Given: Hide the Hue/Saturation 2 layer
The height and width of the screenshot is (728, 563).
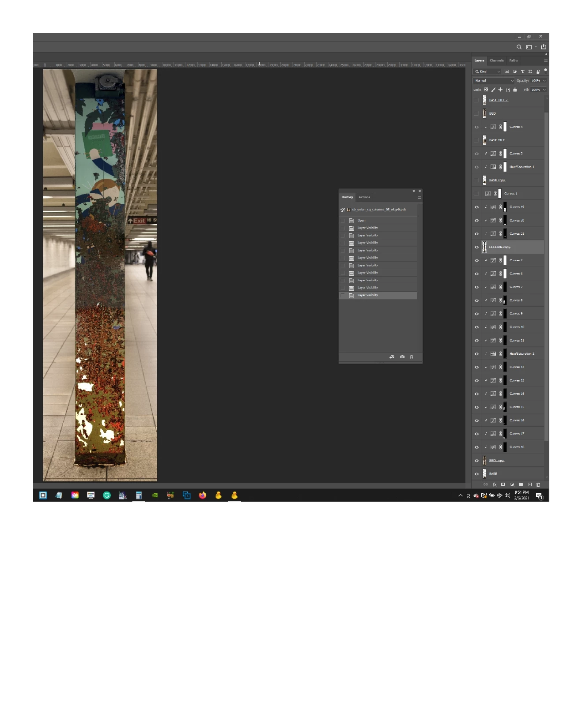Looking at the screenshot, I should coord(476,354).
